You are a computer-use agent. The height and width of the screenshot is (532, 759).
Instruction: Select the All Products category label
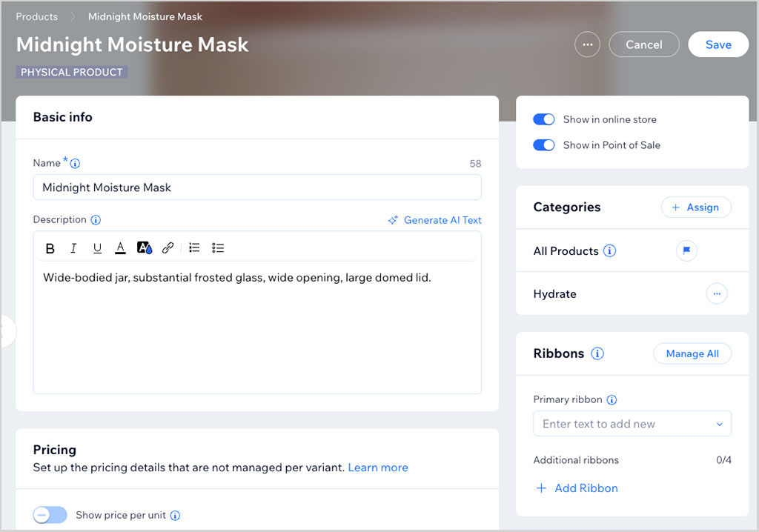pos(566,251)
